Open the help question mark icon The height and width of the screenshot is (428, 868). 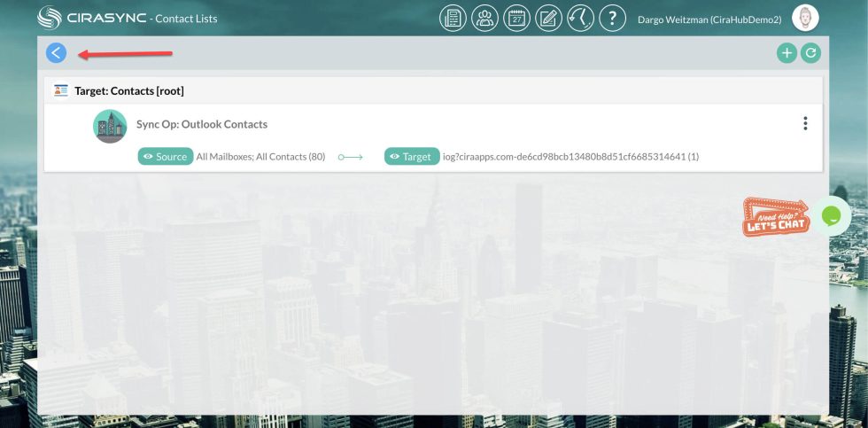(613, 18)
